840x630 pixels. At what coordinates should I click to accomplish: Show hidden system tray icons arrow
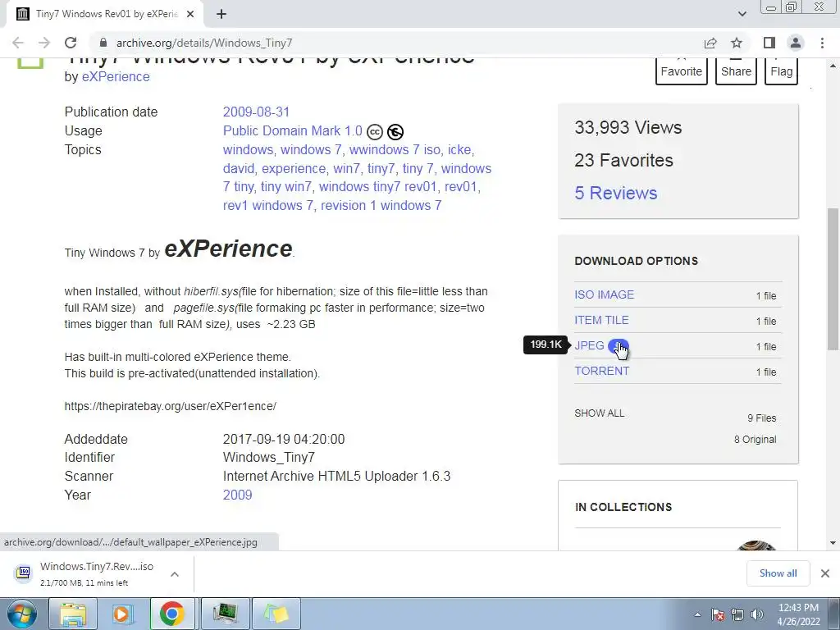tap(697, 614)
